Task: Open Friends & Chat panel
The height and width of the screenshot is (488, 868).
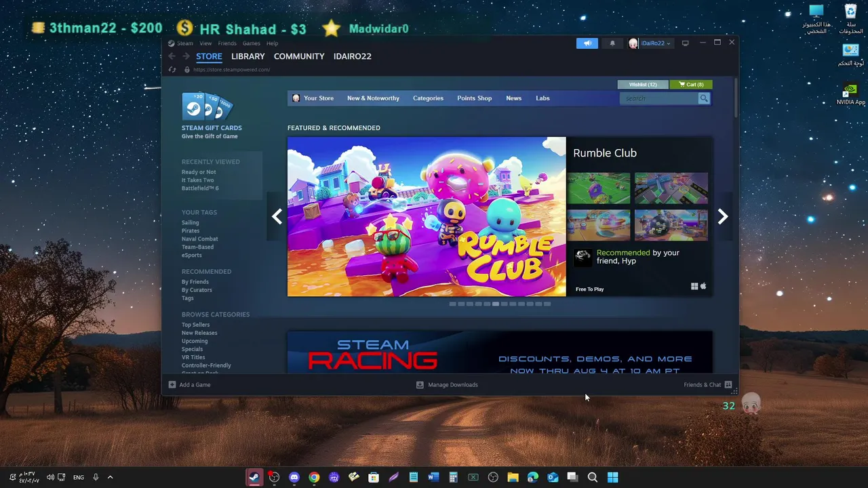Action: coord(708,385)
